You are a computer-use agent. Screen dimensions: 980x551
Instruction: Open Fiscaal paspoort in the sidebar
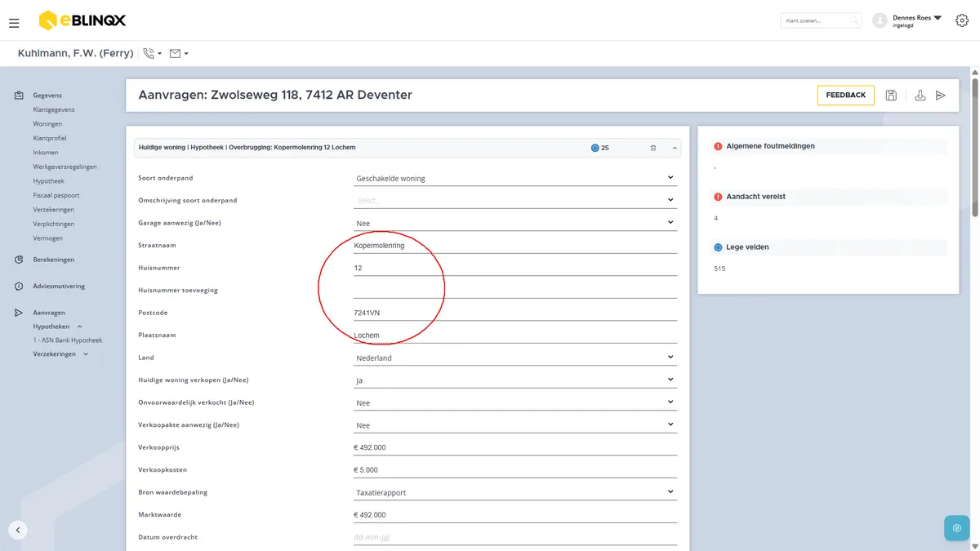click(56, 195)
